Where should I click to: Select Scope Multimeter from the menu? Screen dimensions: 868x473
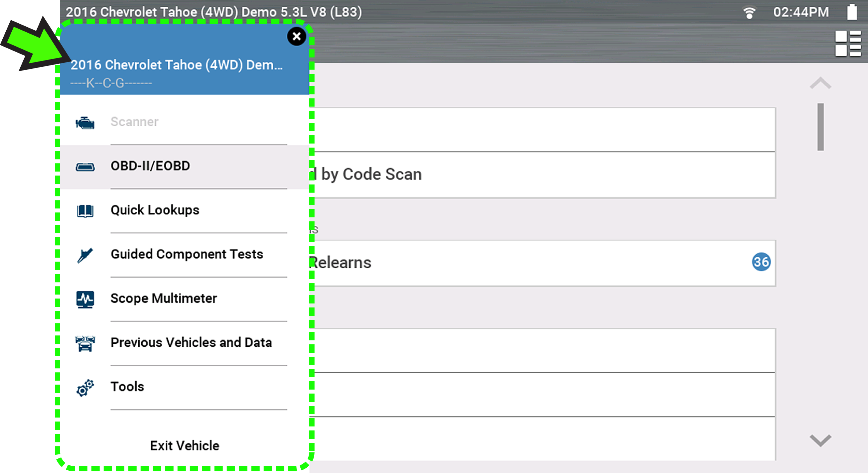click(163, 298)
